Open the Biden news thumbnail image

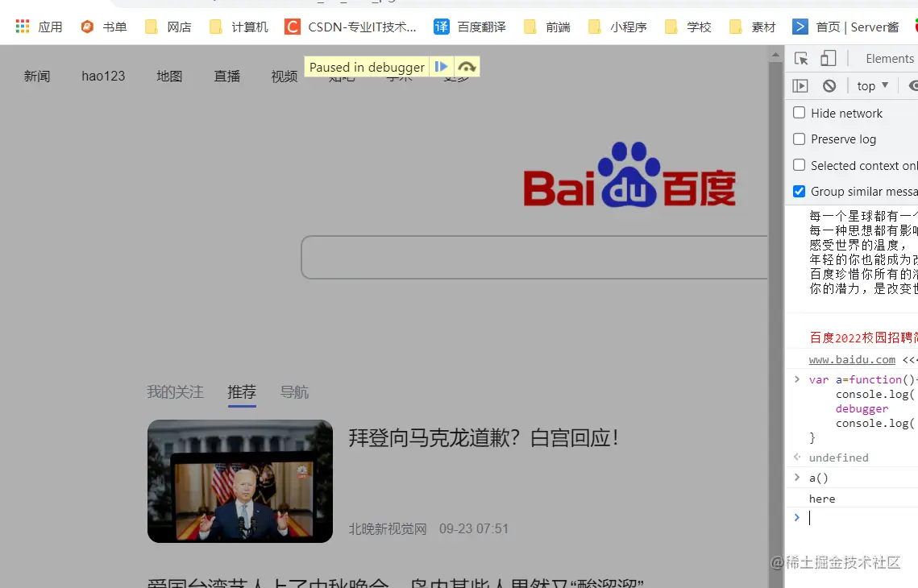240,481
